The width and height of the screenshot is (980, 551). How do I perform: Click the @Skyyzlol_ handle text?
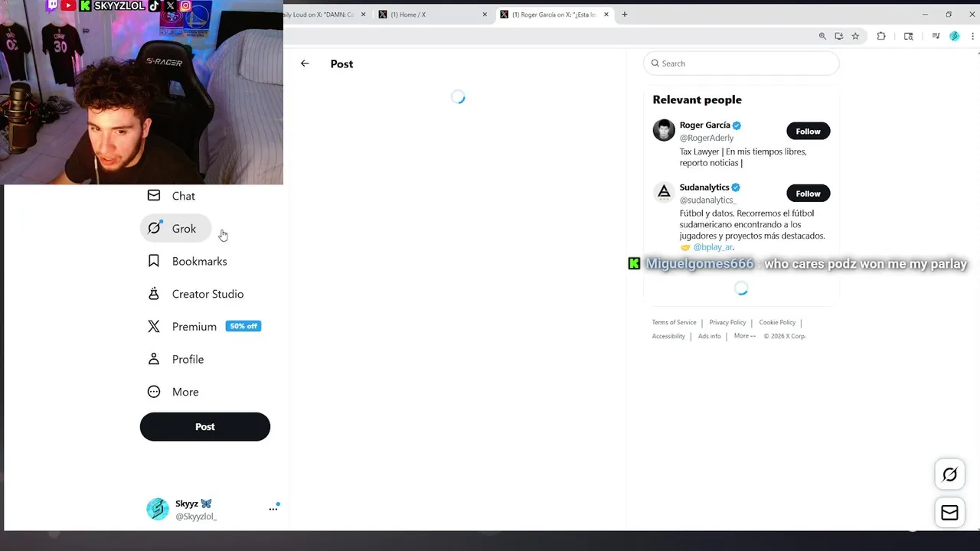coord(196,517)
